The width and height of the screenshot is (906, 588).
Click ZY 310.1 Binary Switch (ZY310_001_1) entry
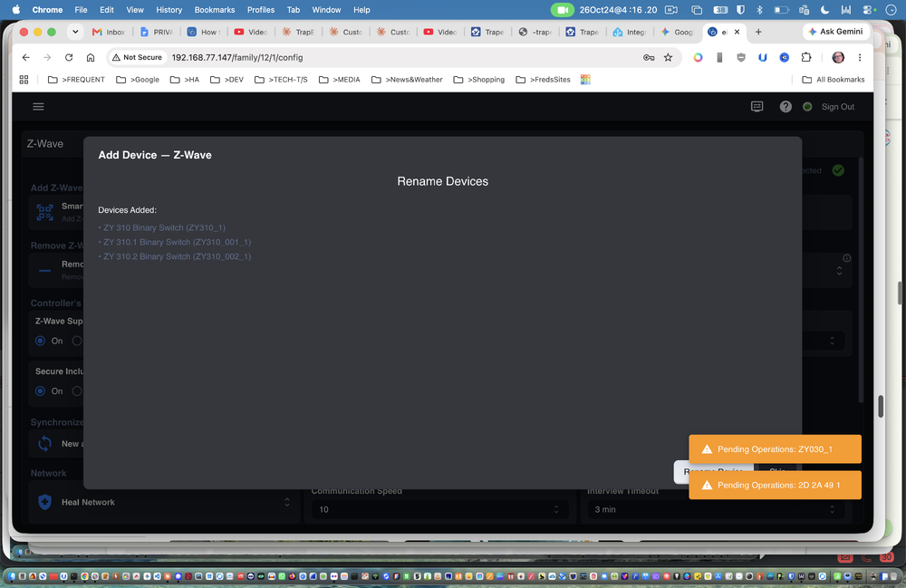pyautogui.click(x=177, y=242)
